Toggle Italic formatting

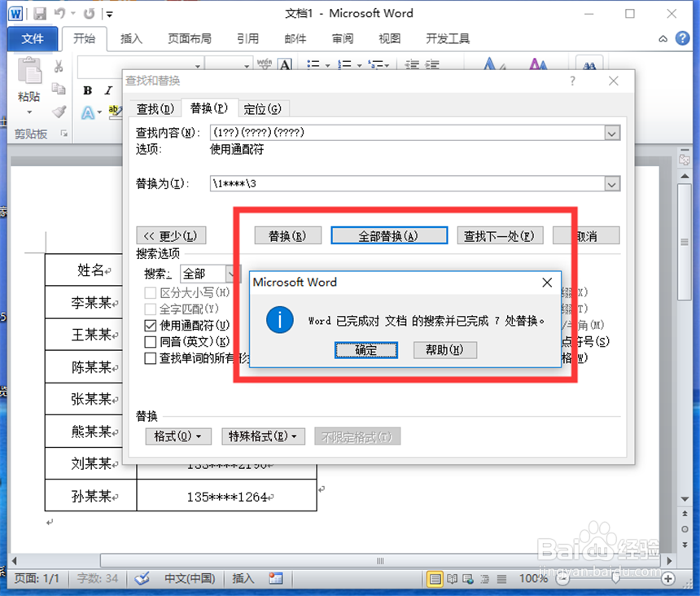[x=108, y=90]
